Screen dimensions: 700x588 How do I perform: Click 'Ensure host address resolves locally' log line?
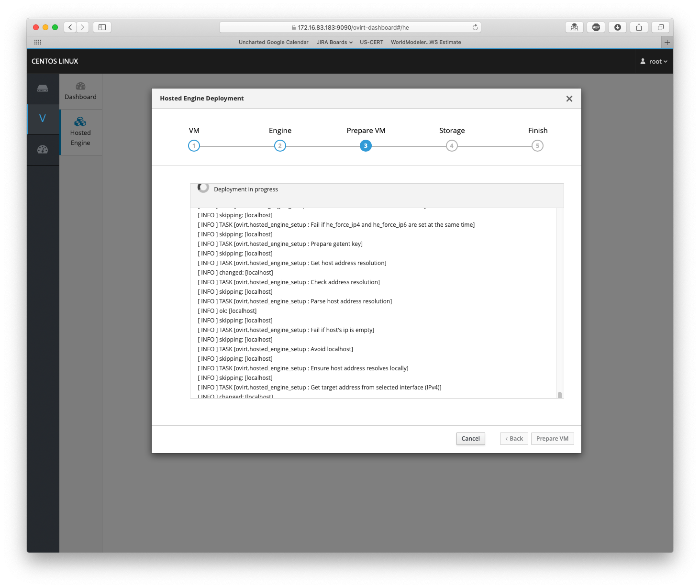303,368
